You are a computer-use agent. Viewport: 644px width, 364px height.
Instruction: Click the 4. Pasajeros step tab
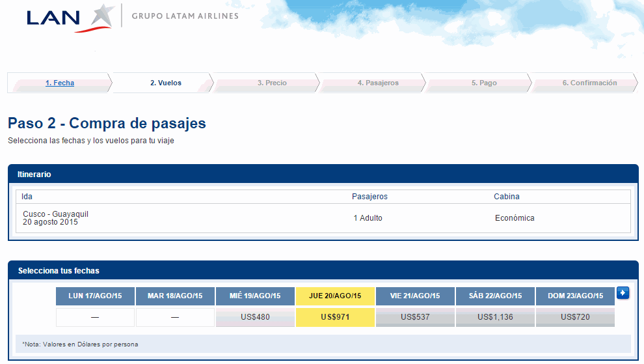coord(378,83)
